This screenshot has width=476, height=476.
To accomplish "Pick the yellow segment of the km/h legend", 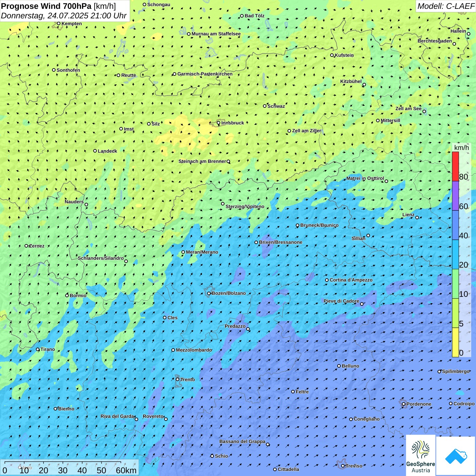I will click(x=455, y=342).
